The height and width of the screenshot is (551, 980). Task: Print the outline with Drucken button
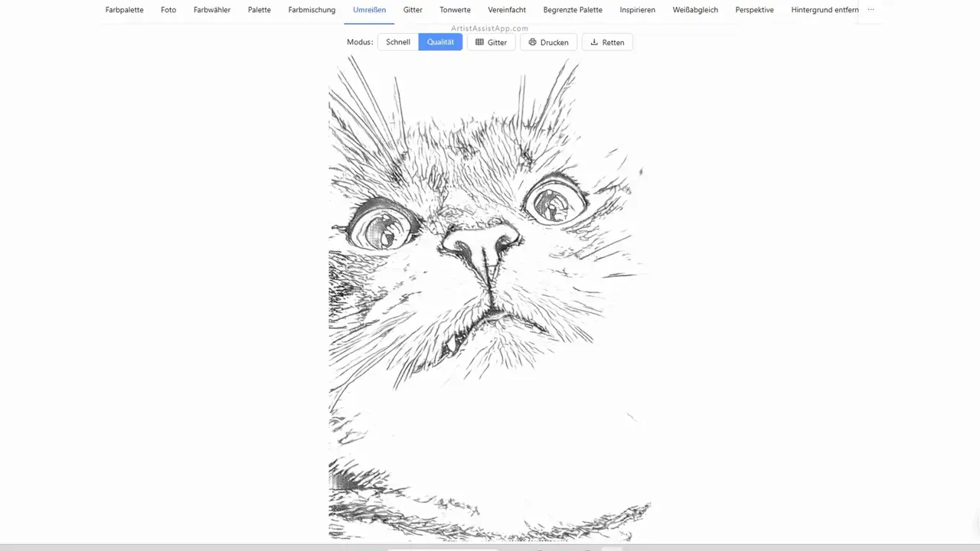[x=548, y=42]
